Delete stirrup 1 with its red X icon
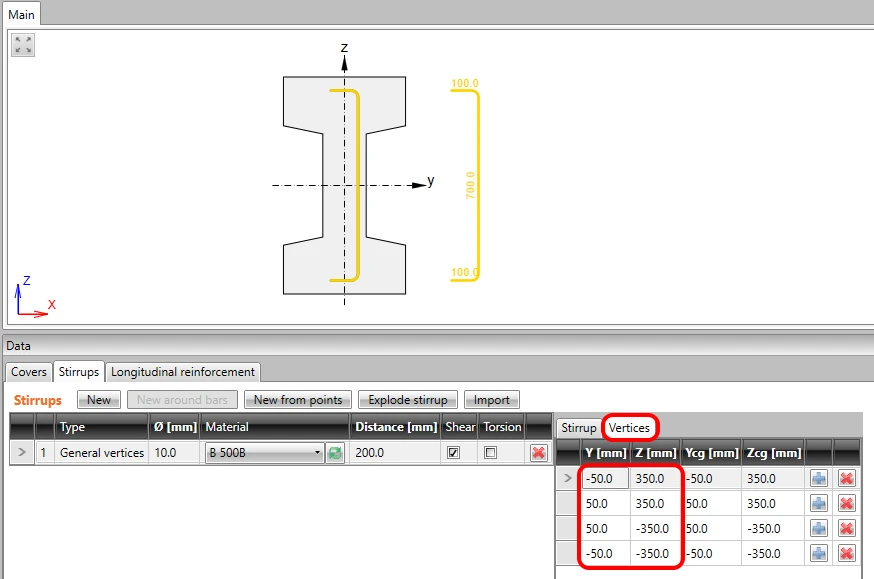 pos(538,453)
